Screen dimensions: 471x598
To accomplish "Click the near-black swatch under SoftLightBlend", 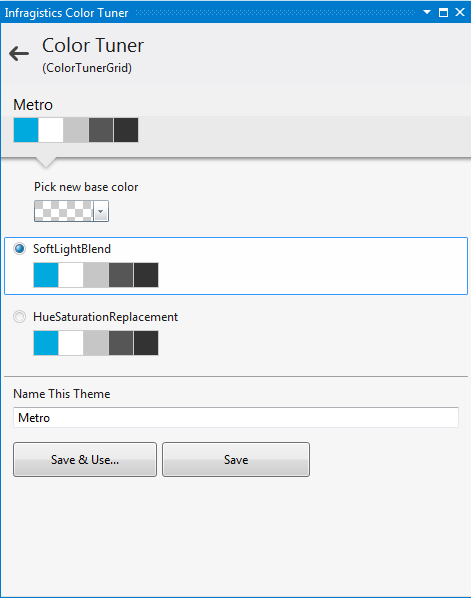I will pos(146,275).
